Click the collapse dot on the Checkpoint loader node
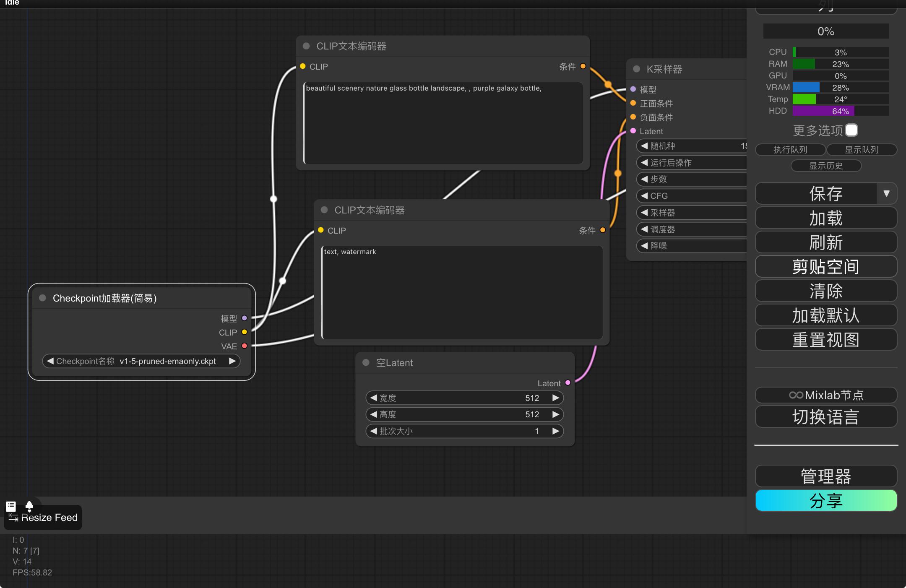 coord(42,298)
